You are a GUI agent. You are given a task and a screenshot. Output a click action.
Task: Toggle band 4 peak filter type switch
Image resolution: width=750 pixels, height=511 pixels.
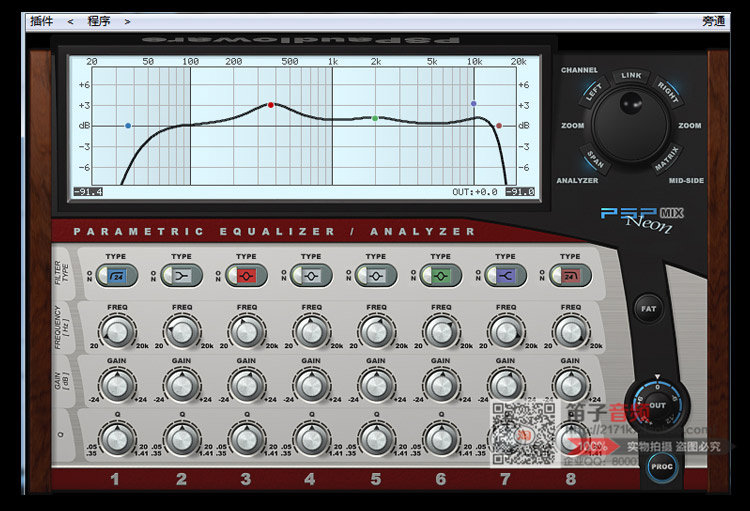pyautogui.click(x=311, y=276)
